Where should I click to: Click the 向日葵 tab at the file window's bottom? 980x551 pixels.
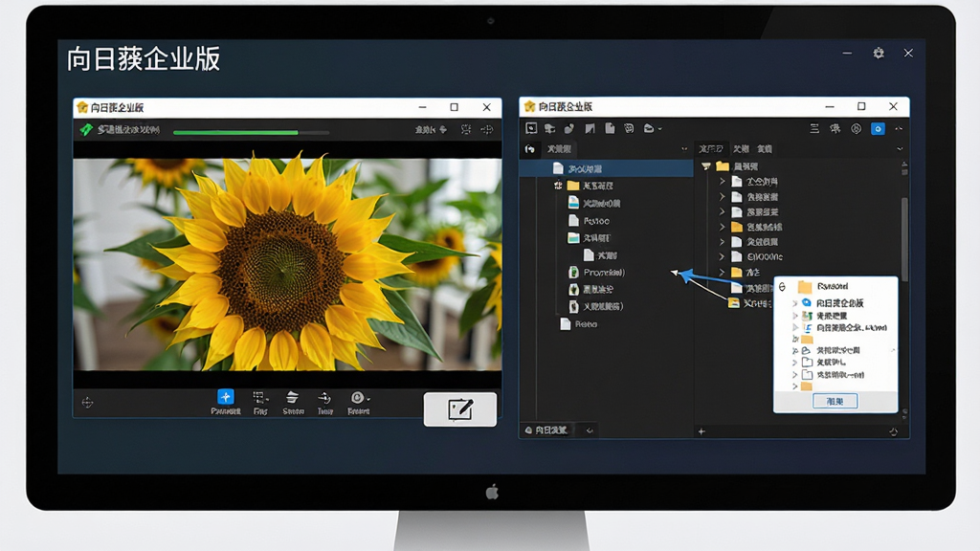coord(546,430)
